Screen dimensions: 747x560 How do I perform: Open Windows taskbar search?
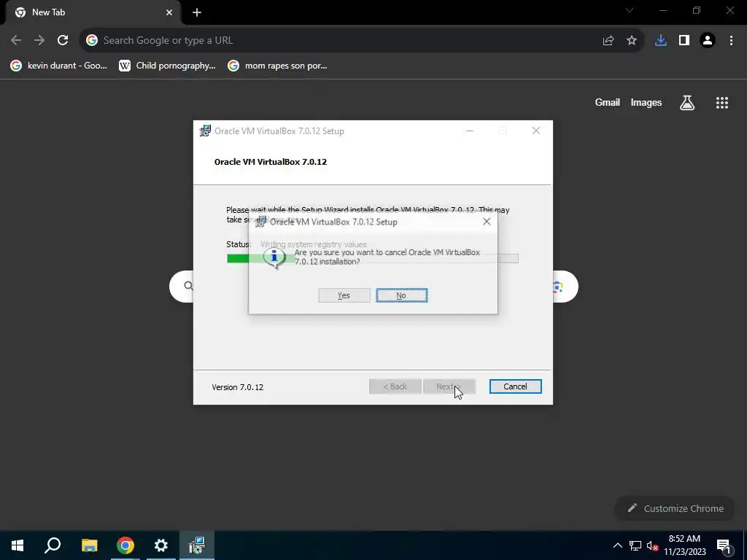[x=53, y=545]
